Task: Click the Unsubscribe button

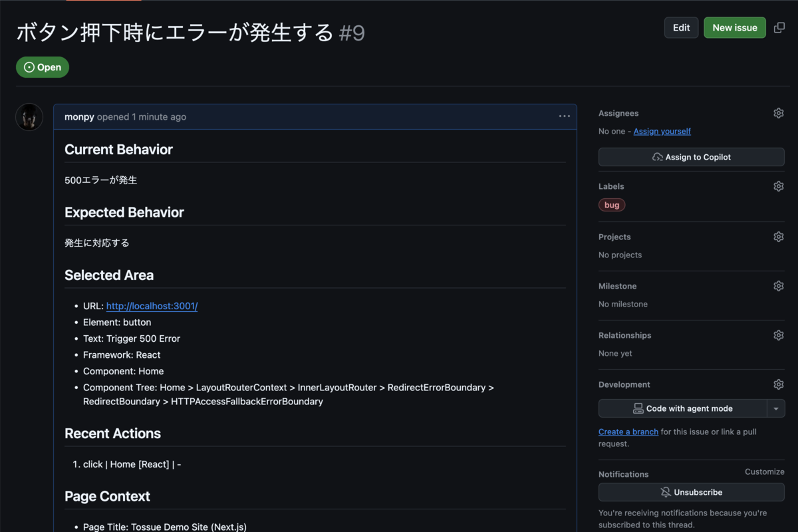Action: click(x=692, y=492)
